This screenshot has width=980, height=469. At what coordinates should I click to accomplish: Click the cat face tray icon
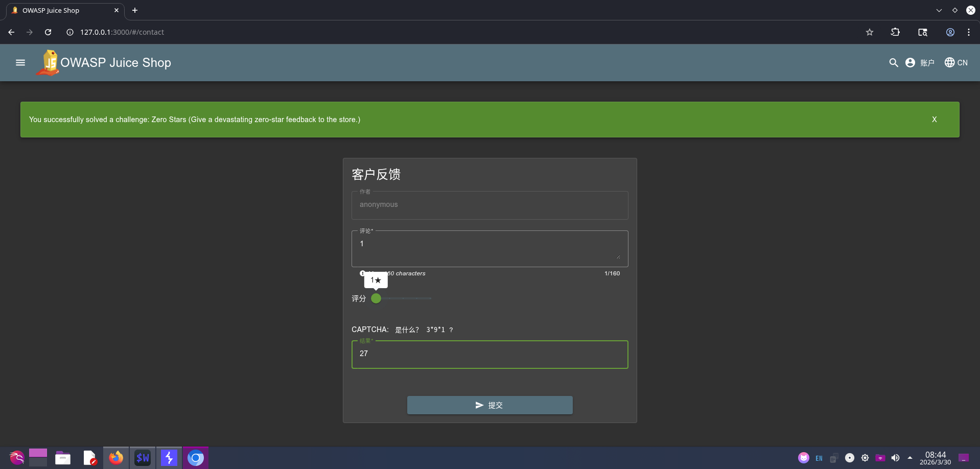pos(804,458)
